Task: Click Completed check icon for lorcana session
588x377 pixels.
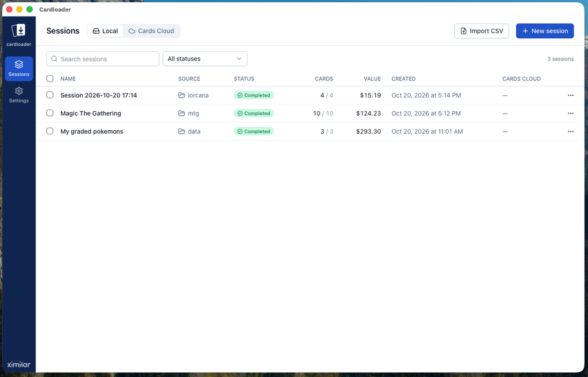Action: pos(239,95)
